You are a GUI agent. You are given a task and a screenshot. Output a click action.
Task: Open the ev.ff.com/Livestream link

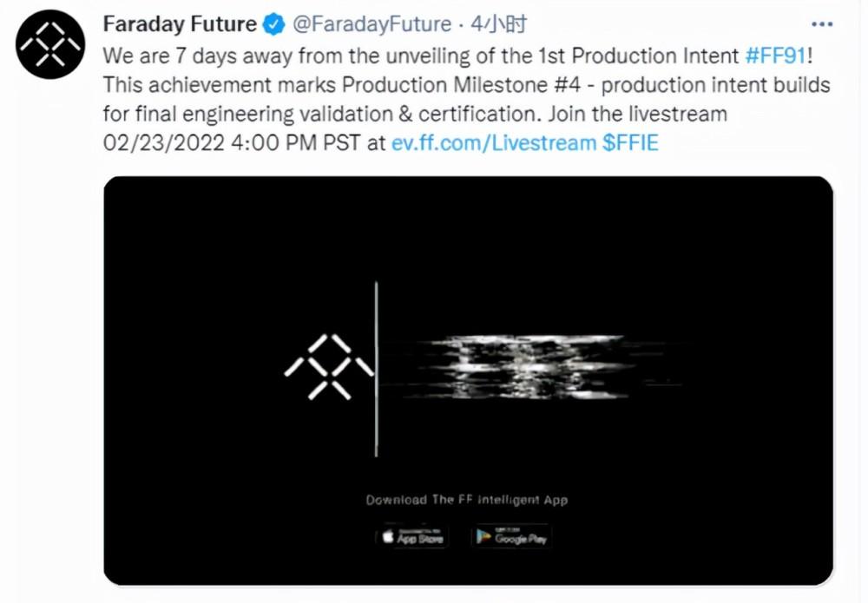(x=494, y=143)
